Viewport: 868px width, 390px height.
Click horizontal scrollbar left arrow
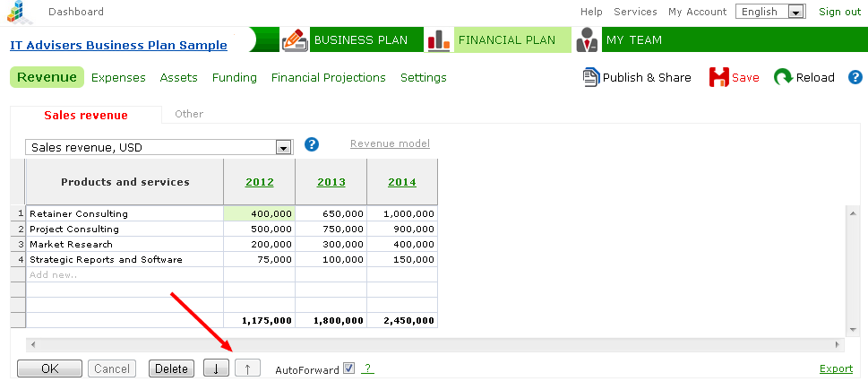pos(32,344)
